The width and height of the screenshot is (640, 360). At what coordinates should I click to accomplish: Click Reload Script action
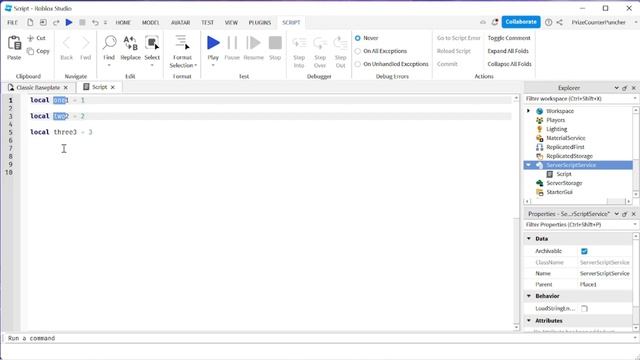click(454, 51)
